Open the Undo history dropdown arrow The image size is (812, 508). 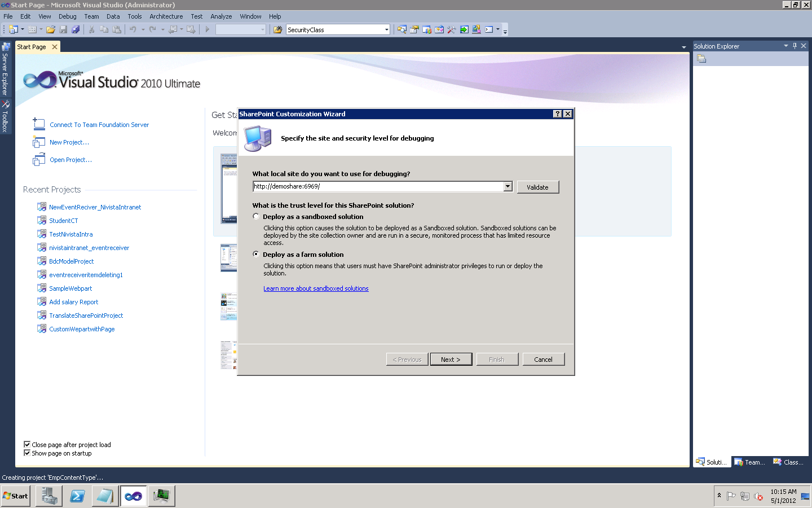[x=143, y=29]
